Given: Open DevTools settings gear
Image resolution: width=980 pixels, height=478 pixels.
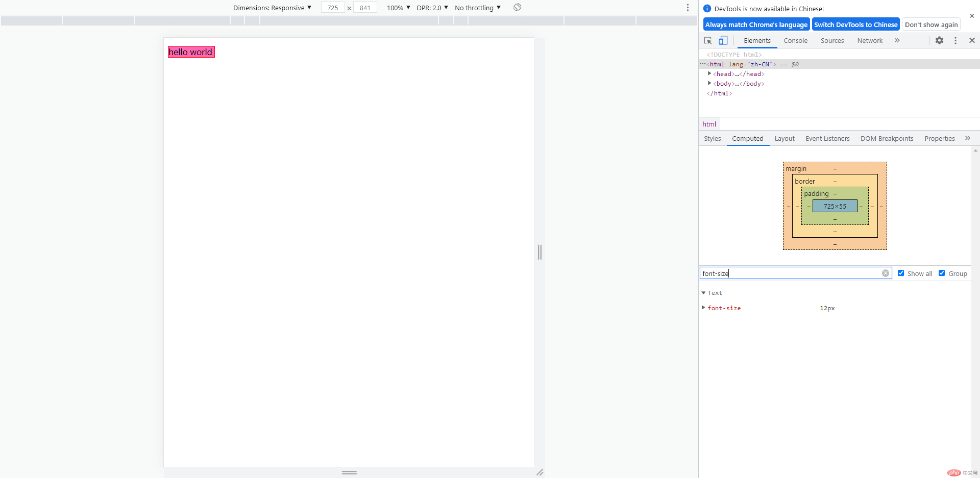Looking at the screenshot, I should pyautogui.click(x=939, y=40).
